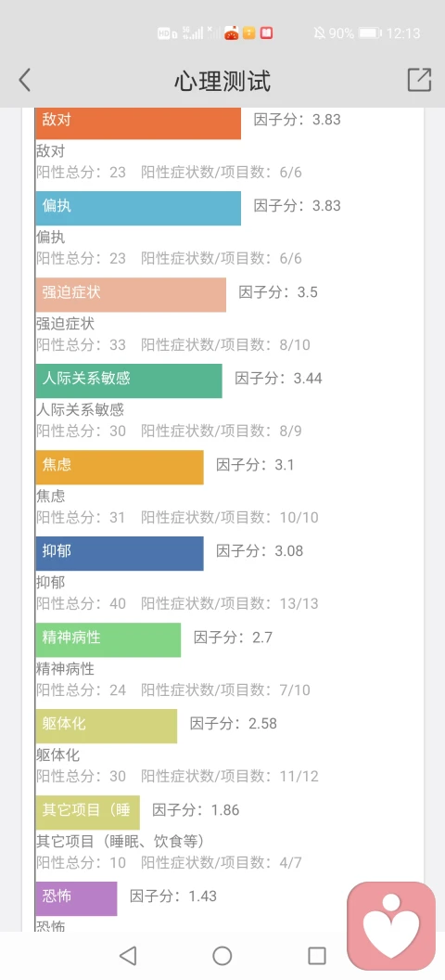Tap the purple 恐怖 bar
The width and height of the screenshot is (445, 980).
[77, 898]
